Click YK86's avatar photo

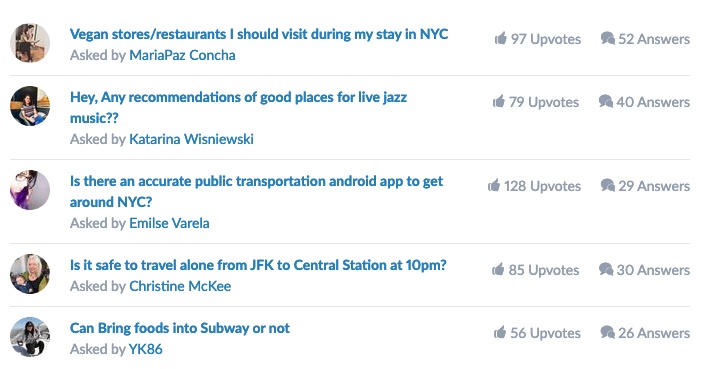click(x=30, y=337)
